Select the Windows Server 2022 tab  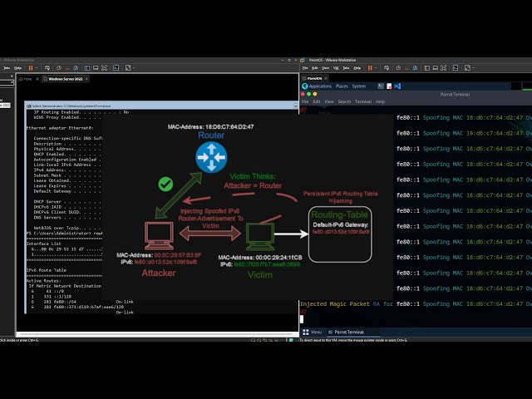[x=65, y=79]
